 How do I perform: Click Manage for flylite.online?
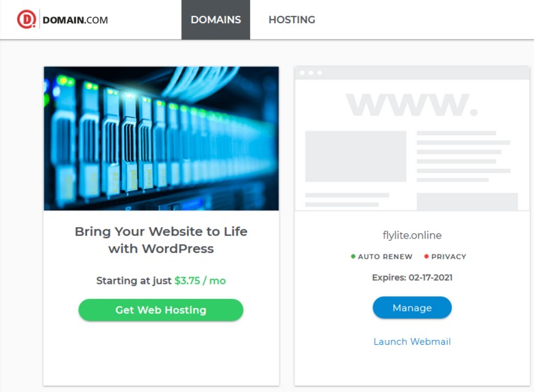(x=412, y=308)
